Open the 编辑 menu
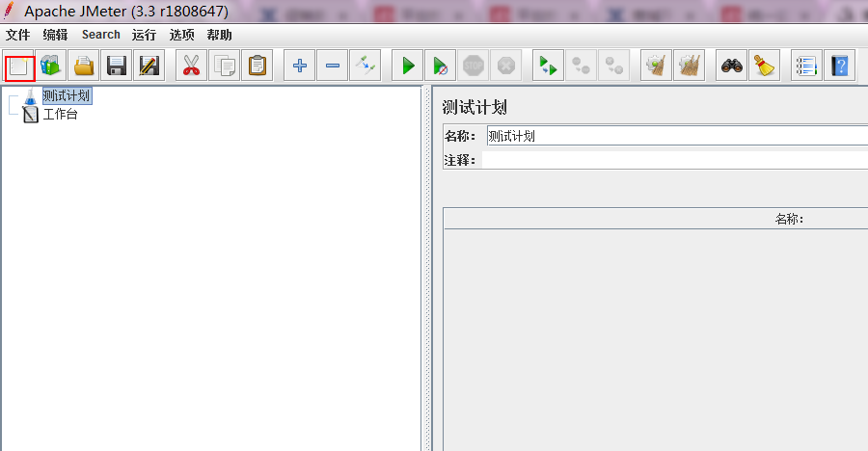868x451 pixels. 55,35
